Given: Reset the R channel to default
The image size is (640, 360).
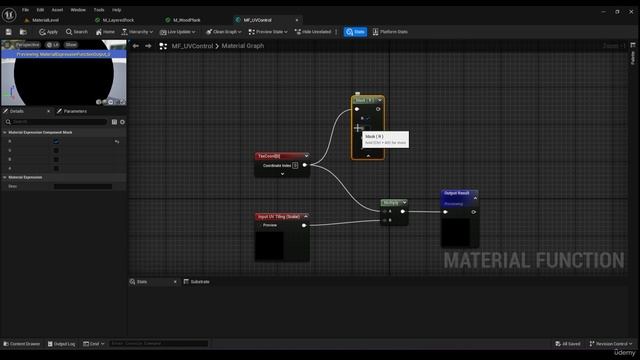Looking at the screenshot, I should click(117, 142).
